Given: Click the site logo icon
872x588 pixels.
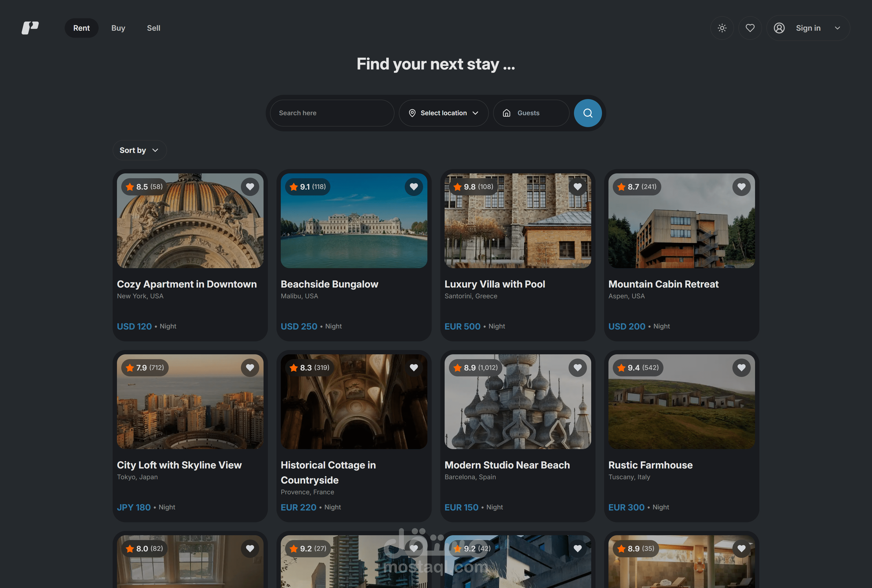Looking at the screenshot, I should (30, 28).
